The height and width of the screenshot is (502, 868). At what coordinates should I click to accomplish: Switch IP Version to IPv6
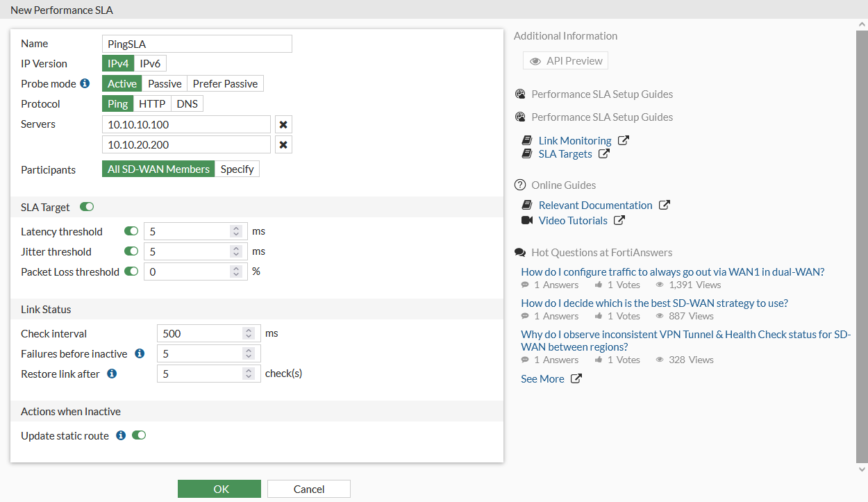(150, 62)
